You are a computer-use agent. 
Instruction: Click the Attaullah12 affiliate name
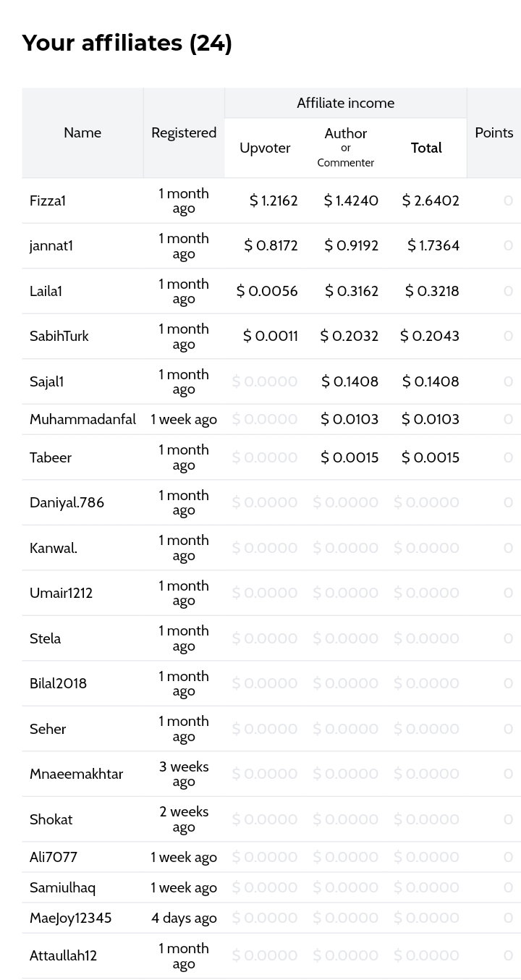pyautogui.click(x=63, y=955)
